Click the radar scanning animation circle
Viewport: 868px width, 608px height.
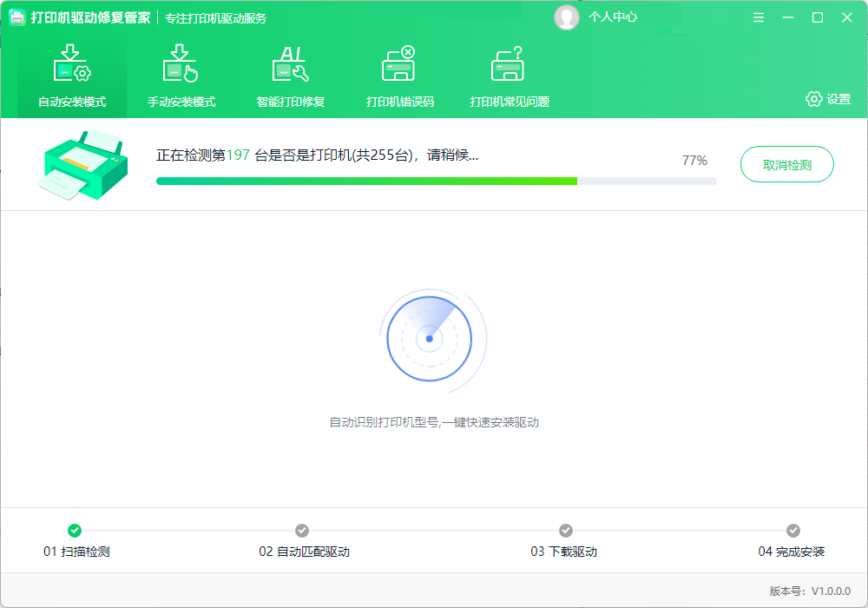click(x=432, y=339)
